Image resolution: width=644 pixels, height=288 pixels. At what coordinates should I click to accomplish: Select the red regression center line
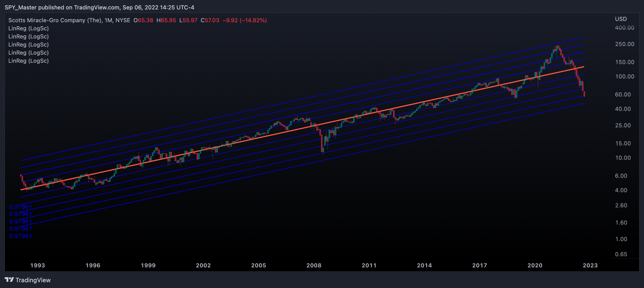tap(302, 128)
